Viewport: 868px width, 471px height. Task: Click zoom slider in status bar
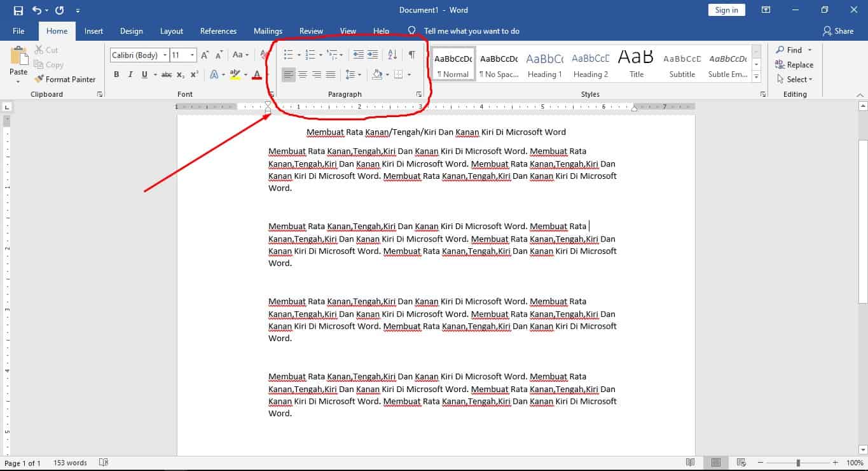tap(798, 463)
